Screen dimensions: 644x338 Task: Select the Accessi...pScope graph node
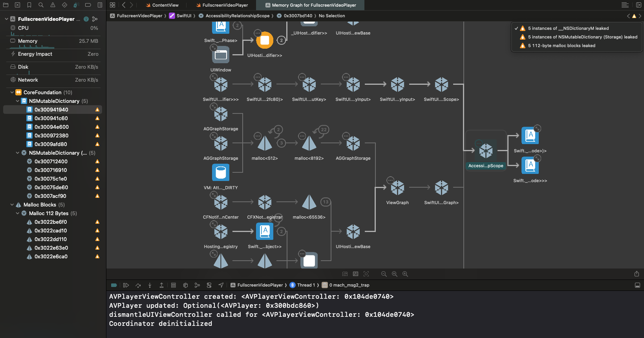(x=486, y=151)
